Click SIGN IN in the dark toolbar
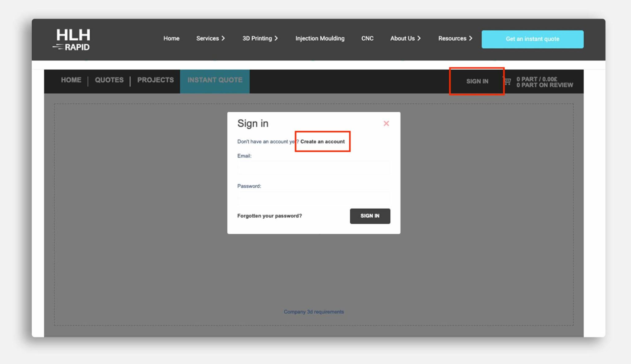This screenshot has width=631, height=364. (477, 81)
